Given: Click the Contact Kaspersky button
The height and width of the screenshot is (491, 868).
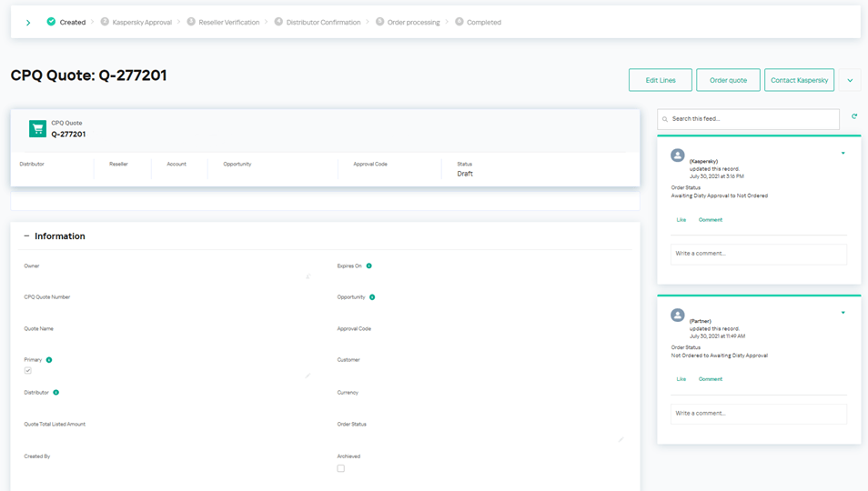Looking at the screenshot, I should click(800, 80).
